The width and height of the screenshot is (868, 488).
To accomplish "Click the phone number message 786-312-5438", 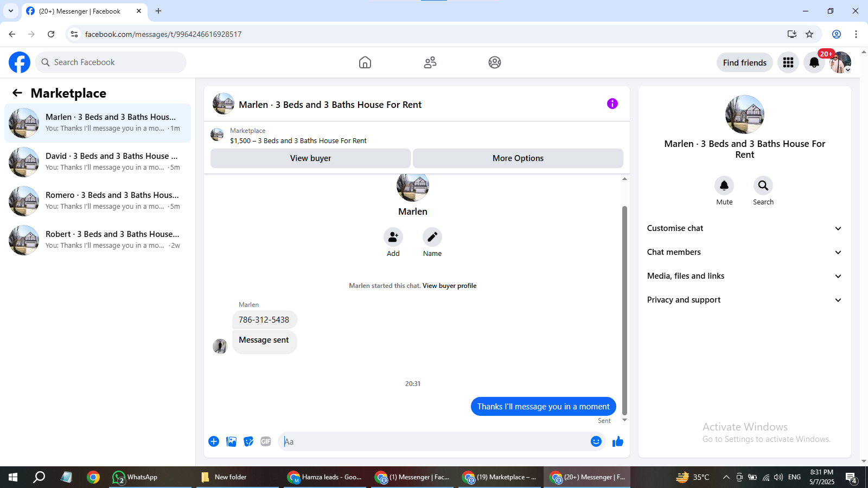I will [x=264, y=320].
